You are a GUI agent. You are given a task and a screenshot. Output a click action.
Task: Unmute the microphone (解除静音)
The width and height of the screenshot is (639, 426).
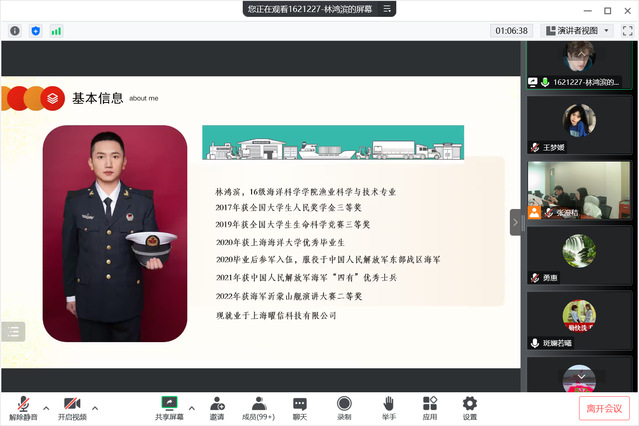pos(22,407)
